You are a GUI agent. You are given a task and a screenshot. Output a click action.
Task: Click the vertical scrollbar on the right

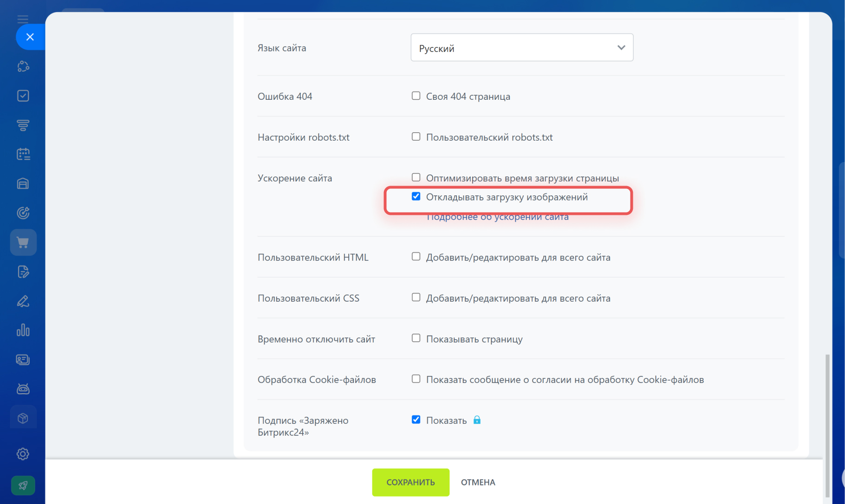[x=827, y=426]
